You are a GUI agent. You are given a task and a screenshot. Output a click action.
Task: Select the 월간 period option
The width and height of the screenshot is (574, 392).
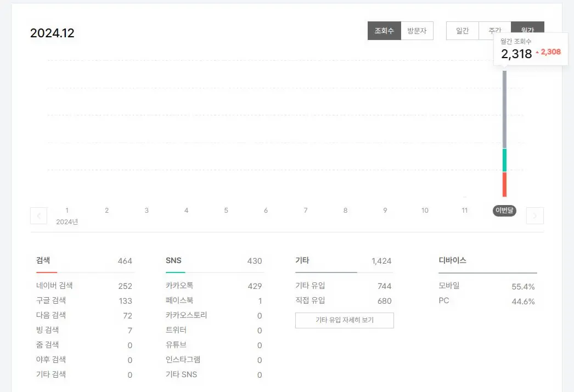click(x=527, y=31)
